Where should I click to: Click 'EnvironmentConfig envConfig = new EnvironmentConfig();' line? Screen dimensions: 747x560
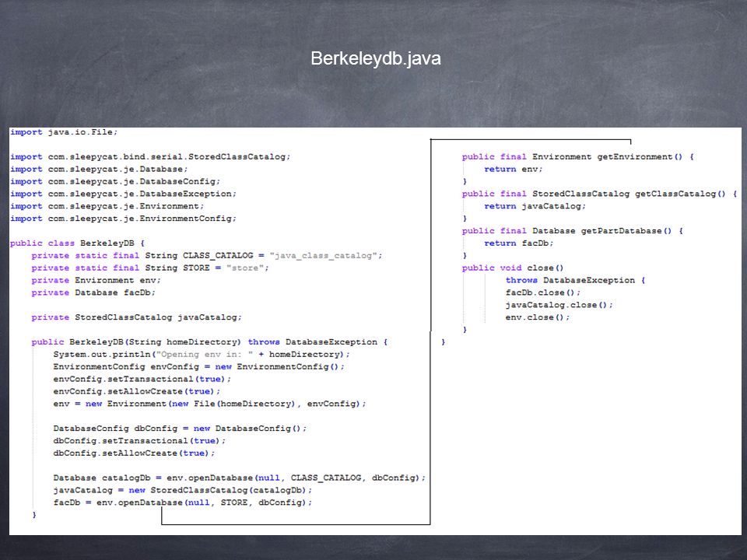tap(198, 367)
